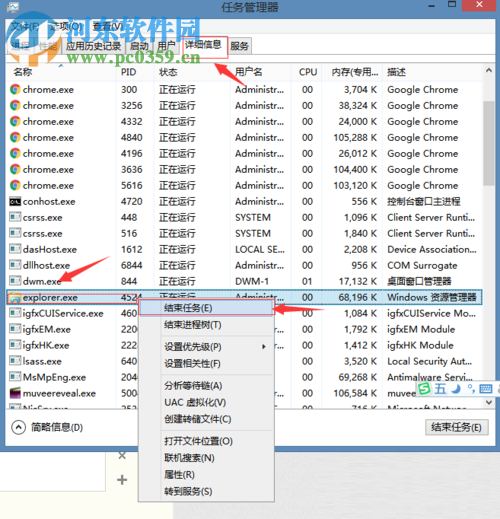Click the soft keyboard icon in input toolbar

[x=485, y=389]
